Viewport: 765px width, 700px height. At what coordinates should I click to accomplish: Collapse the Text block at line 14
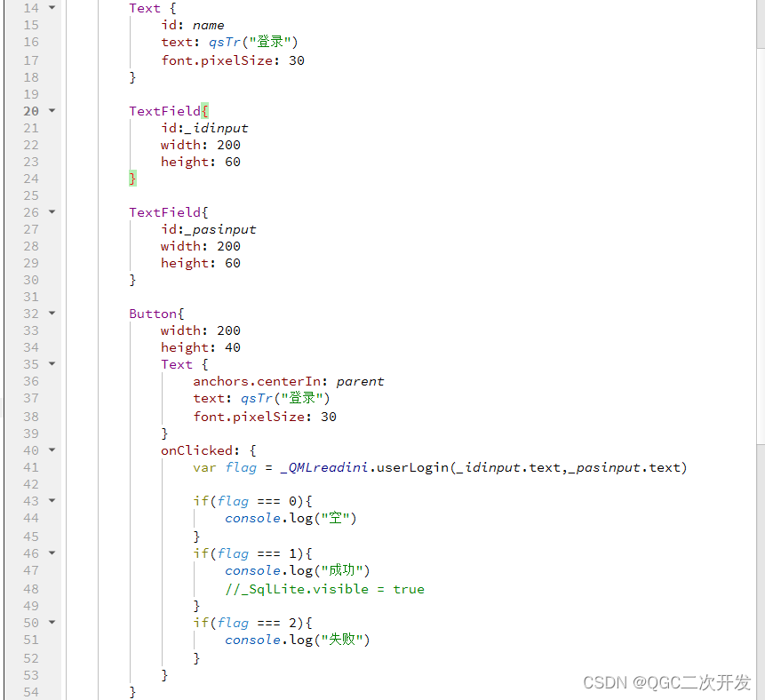51,8
